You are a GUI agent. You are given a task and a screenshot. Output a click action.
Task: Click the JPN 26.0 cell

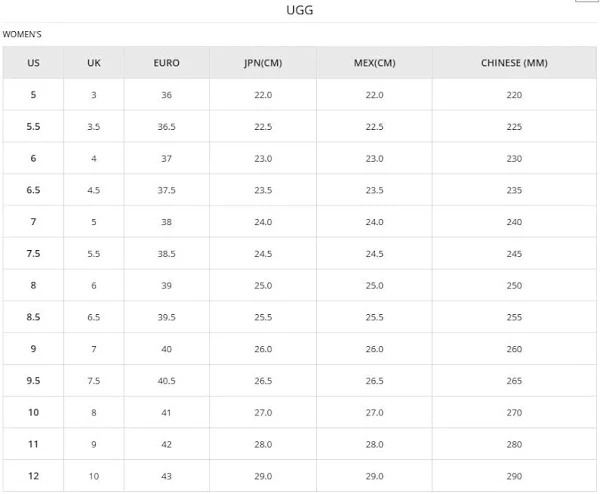(263, 349)
